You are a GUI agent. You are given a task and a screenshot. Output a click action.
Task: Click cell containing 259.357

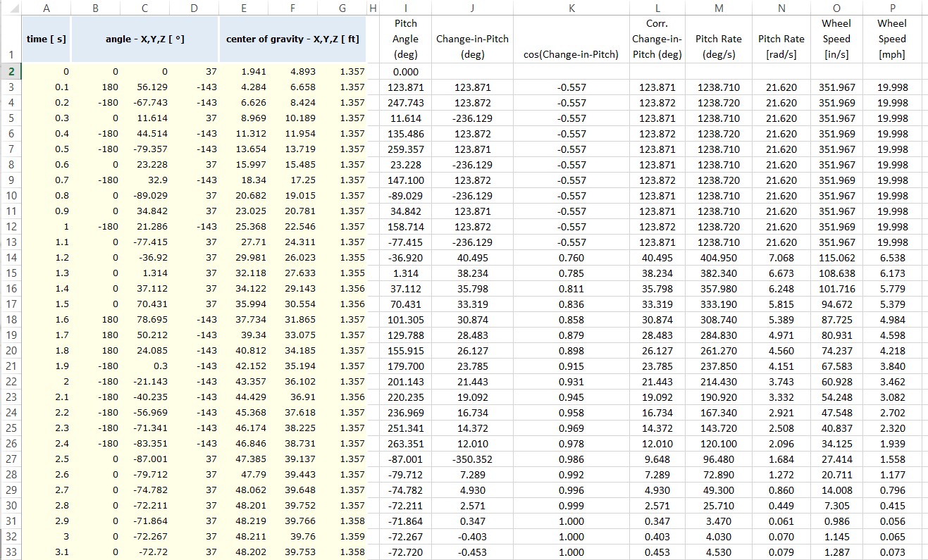[x=406, y=149]
